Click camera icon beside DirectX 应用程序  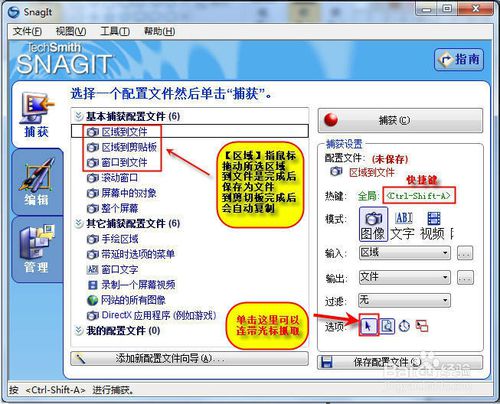93,316
